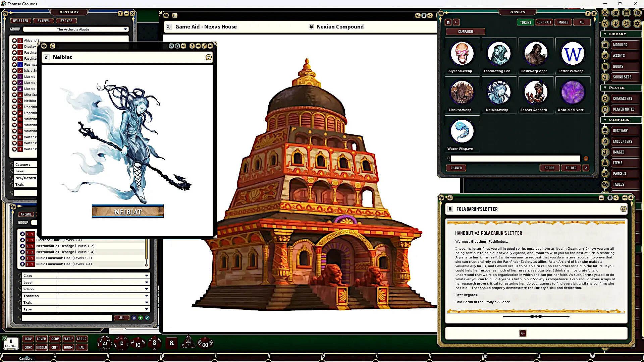
Task: Roll the d6 die
Action: [x=172, y=343]
